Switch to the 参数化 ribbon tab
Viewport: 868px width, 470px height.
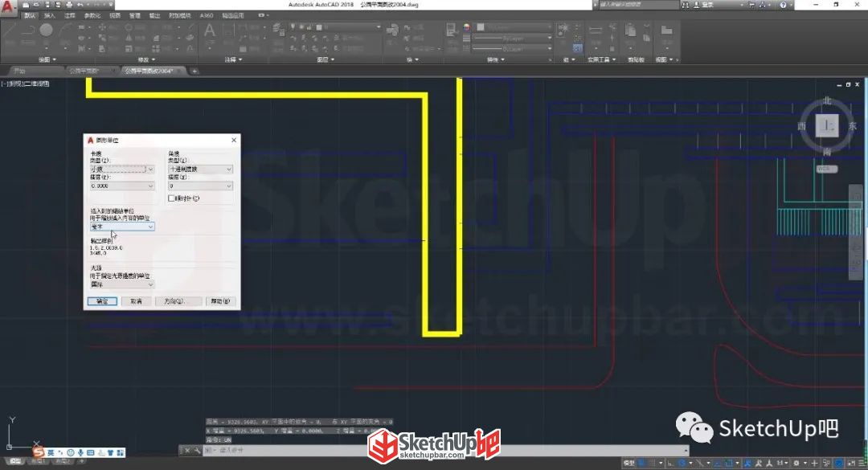(92, 15)
